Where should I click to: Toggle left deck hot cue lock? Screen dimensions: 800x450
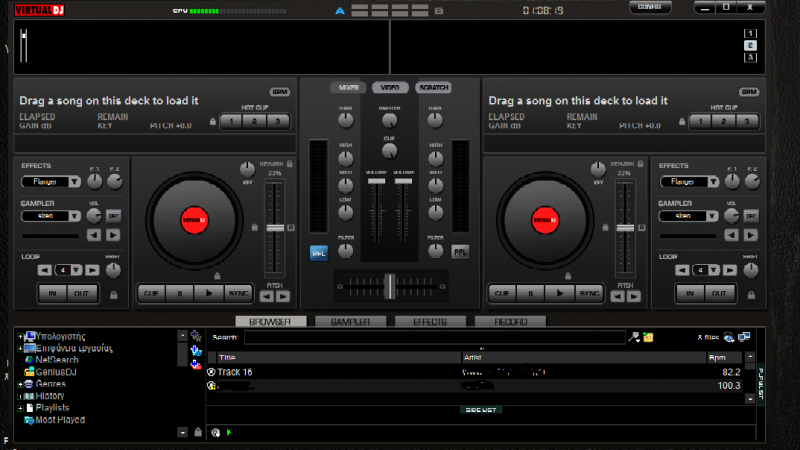point(213,121)
